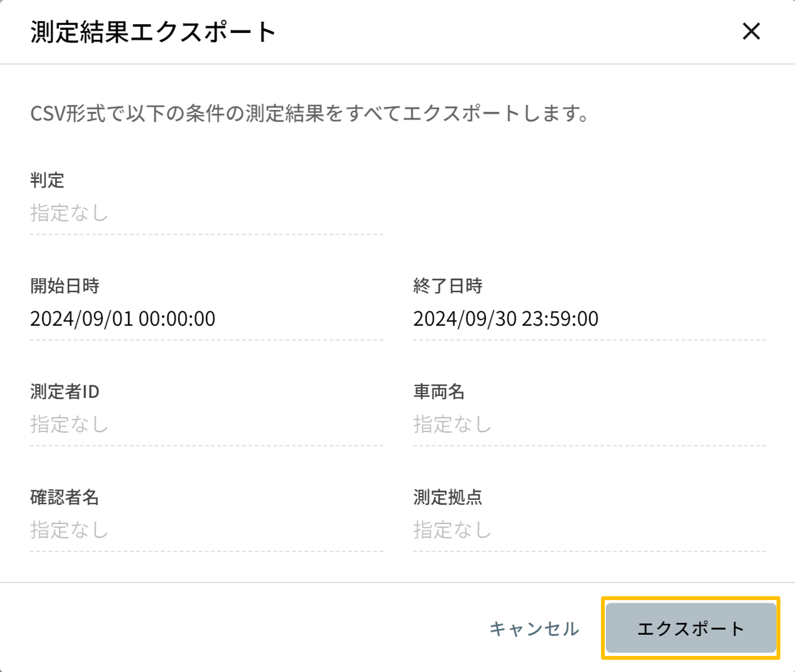
Task: Click キャンセル to cancel export
Action: (x=535, y=629)
